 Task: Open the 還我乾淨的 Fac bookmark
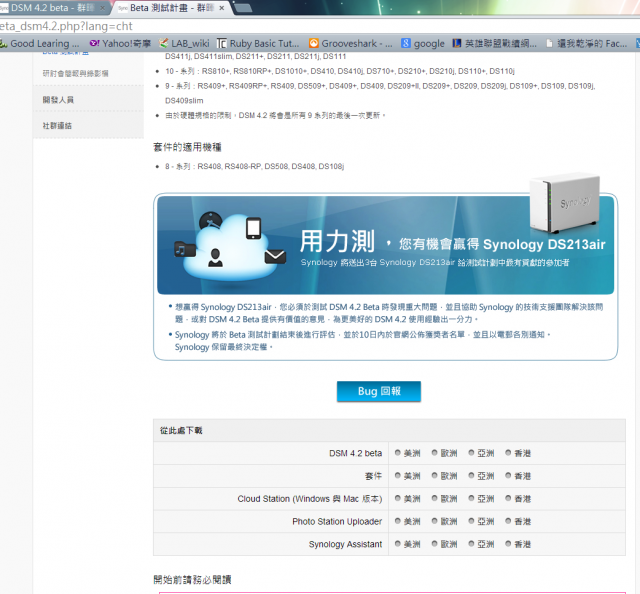586,43
